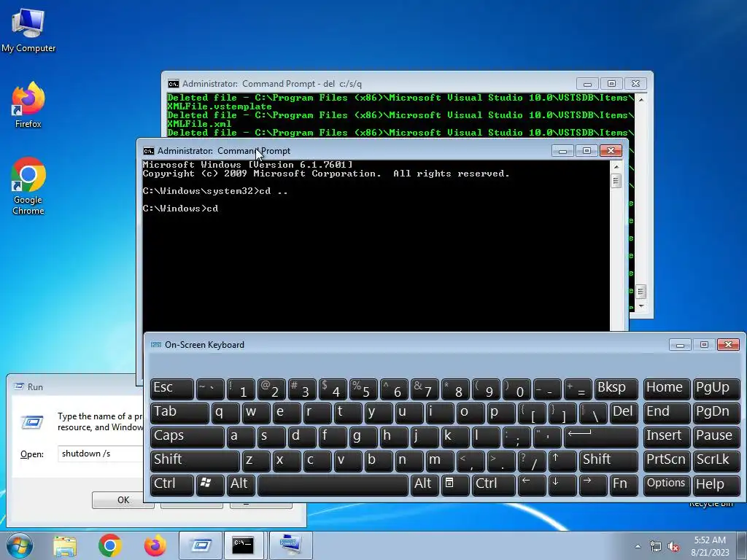This screenshot has width=747, height=560.
Task: Click the Enter key on On-Screen Keyboard
Action: point(601,437)
